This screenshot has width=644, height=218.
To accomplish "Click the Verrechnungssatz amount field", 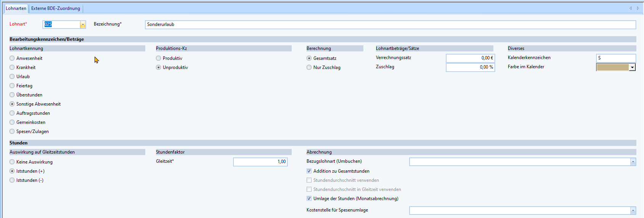I will tap(470, 58).
